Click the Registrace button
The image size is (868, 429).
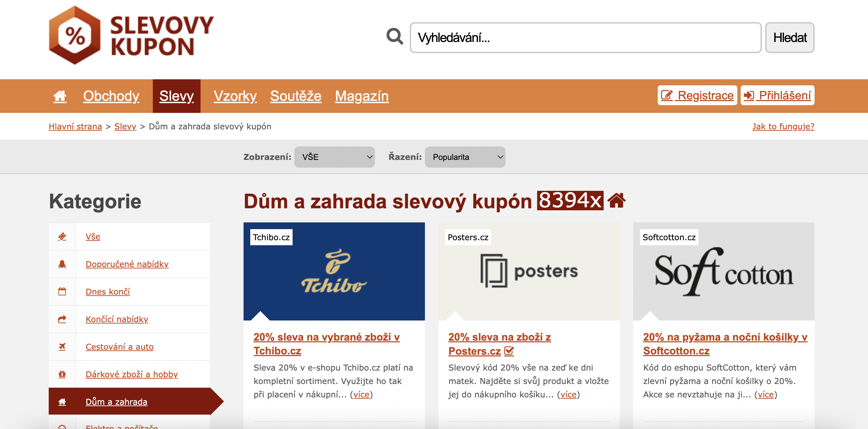tap(697, 95)
